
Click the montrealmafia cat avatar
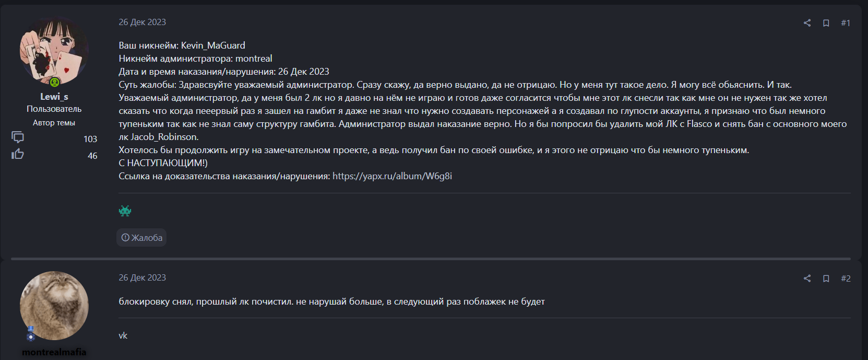54,305
